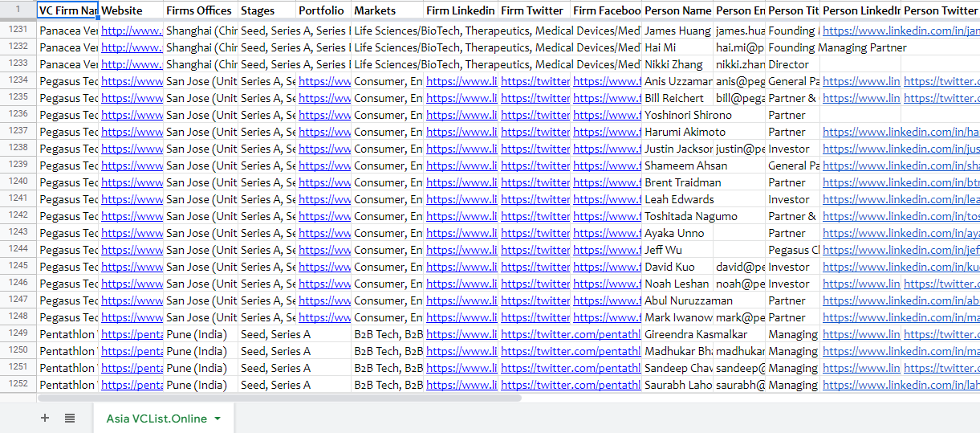Viewport: 980px width, 433px height.
Task: Click the bill@pega email cell
Action: [739, 98]
